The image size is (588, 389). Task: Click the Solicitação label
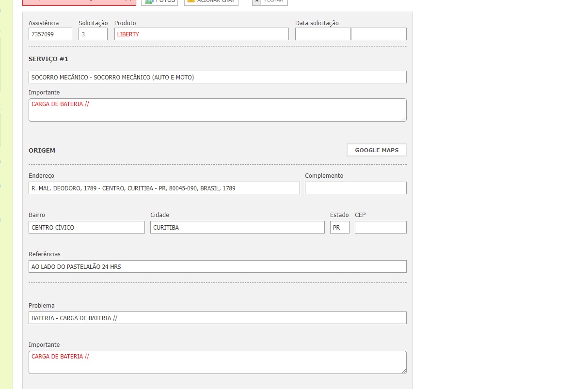click(93, 23)
